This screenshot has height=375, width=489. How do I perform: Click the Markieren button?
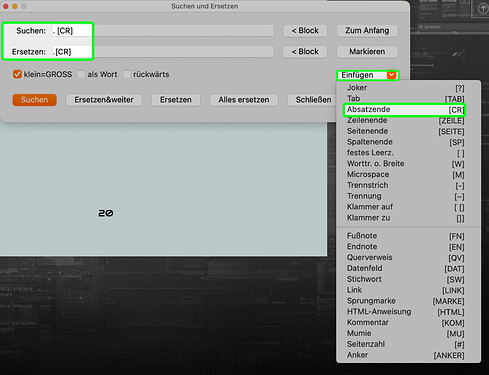(x=367, y=52)
